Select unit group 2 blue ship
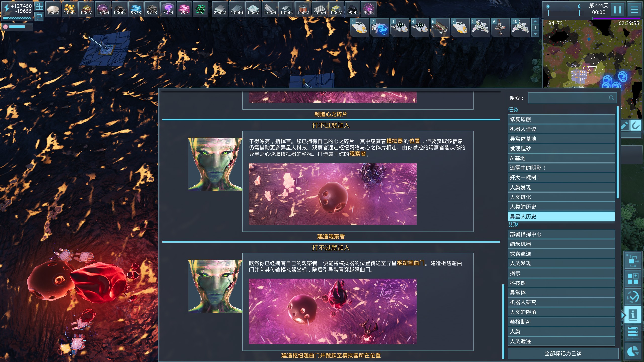The width and height of the screenshot is (644, 362). coord(380,27)
